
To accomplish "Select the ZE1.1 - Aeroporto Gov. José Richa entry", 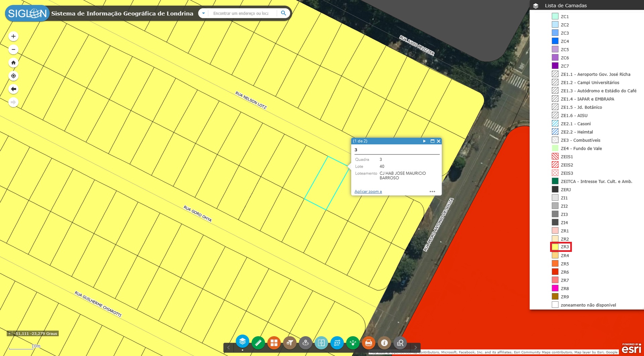I will tap(595, 74).
